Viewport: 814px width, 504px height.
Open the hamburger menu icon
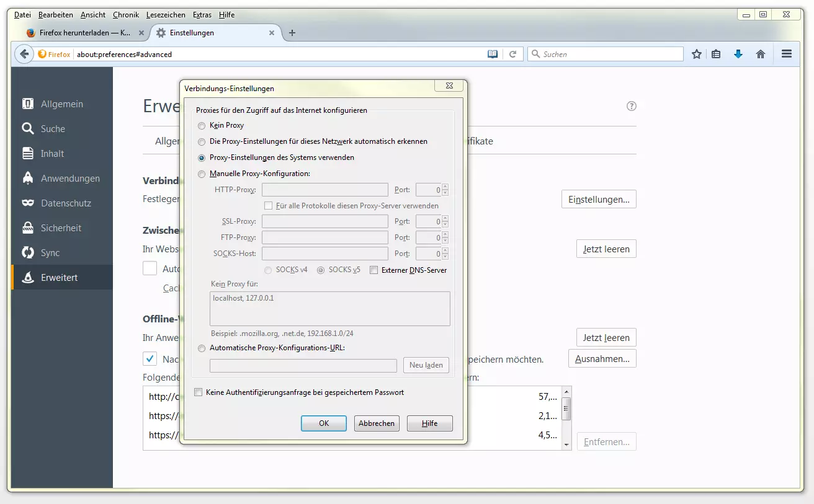[x=787, y=54]
